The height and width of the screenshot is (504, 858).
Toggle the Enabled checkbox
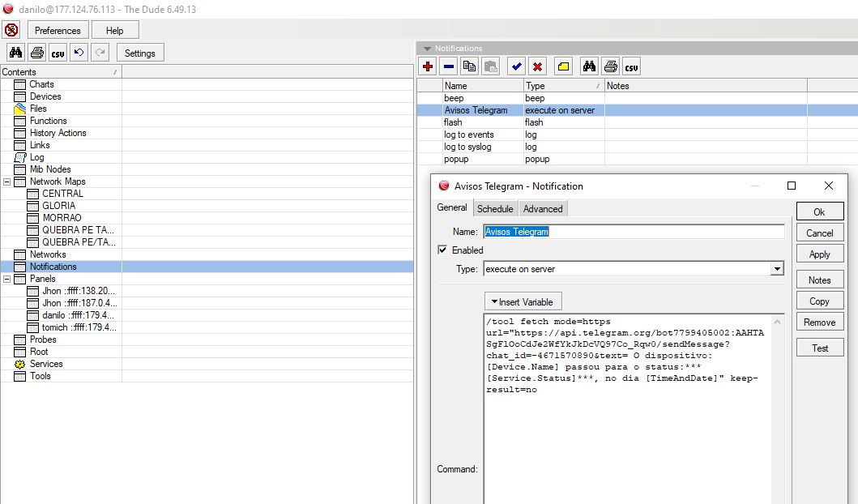click(x=442, y=250)
